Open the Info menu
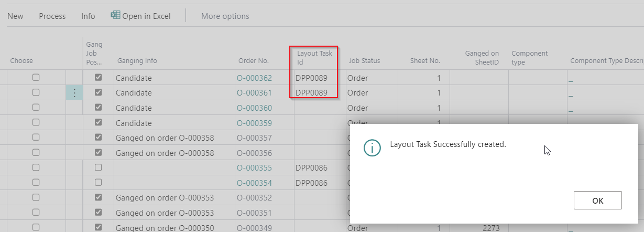This screenshot has width=644, height=232. 88,16
